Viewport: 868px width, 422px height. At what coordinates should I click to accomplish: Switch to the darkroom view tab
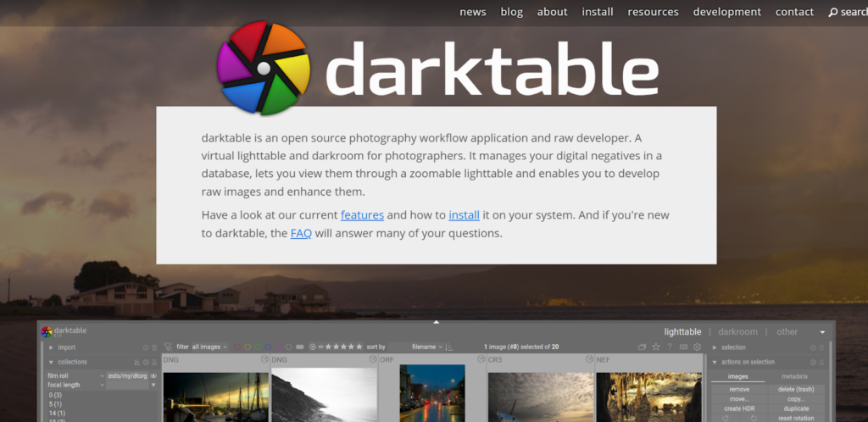tap(737, 331)
